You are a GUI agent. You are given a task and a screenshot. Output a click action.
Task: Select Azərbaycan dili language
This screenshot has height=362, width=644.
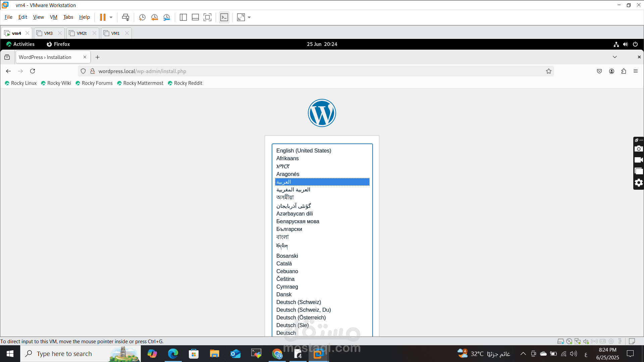(x=322, y=214)
